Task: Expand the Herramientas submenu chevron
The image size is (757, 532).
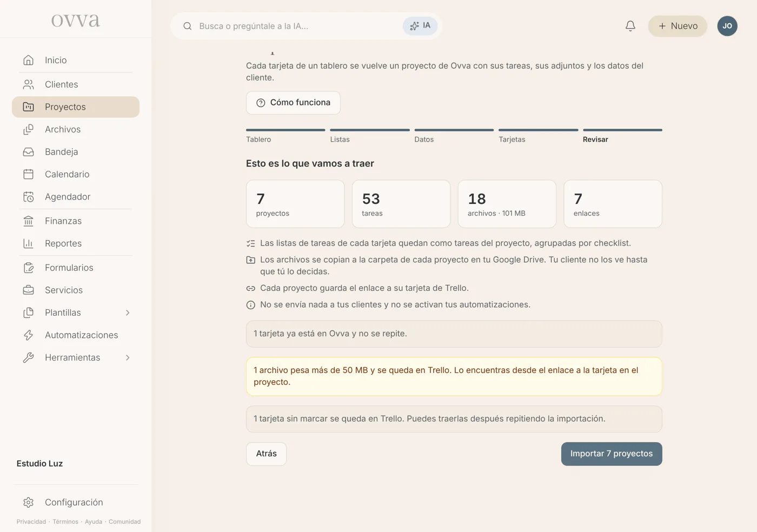Action: (128, 358)
